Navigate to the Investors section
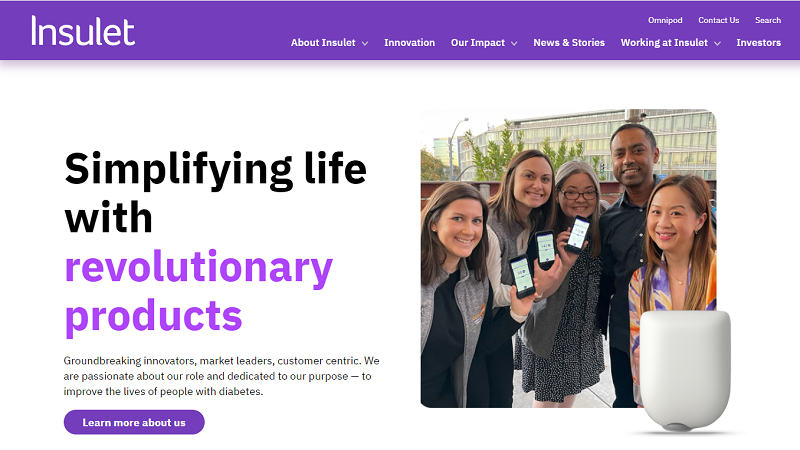This screenshot has width=800, height=450. pos(758,43)
